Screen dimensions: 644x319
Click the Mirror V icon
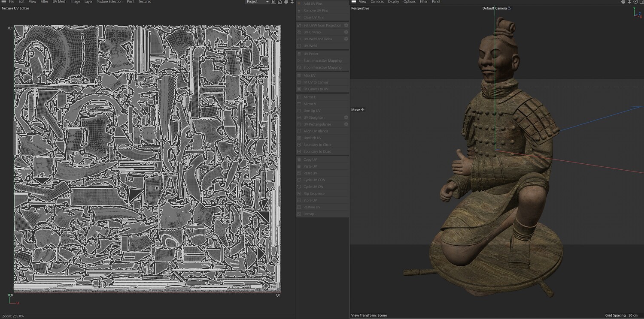coord(299,104)
